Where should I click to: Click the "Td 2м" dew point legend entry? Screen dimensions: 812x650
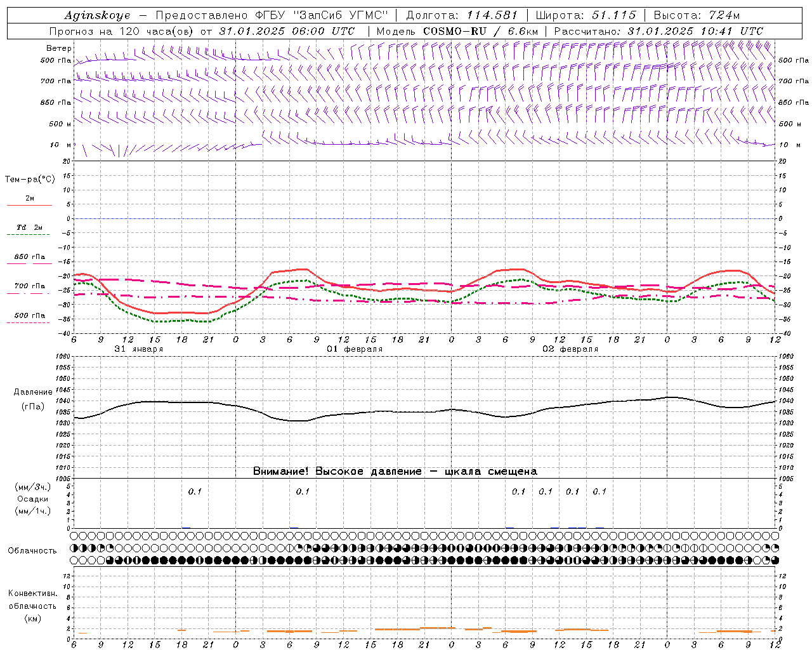(x=29, y=227)
